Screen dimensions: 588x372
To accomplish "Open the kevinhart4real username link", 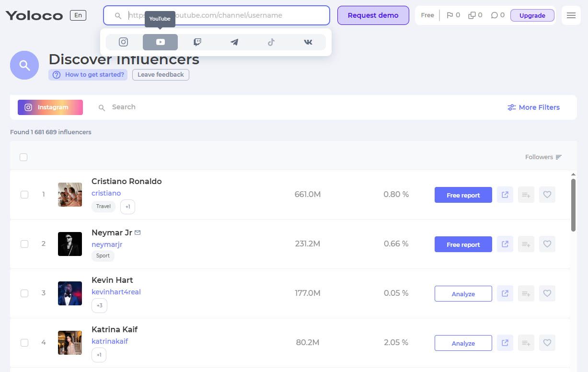I will pyautogui.click(x=116, y=292).
